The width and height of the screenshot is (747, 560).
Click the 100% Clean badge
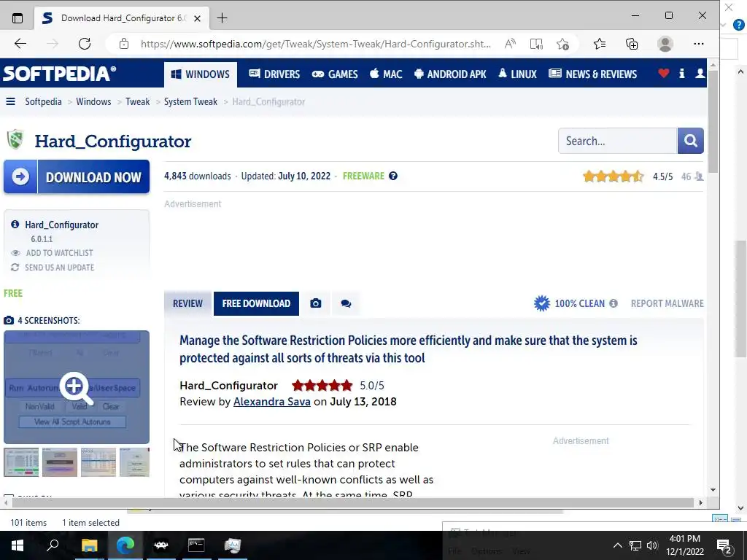click(x=569, y=303)
